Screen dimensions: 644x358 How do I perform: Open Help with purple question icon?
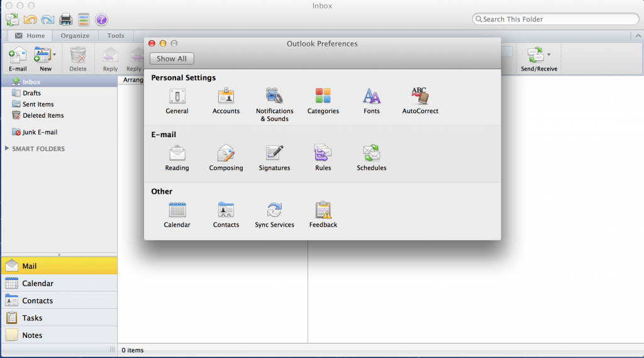101,20
